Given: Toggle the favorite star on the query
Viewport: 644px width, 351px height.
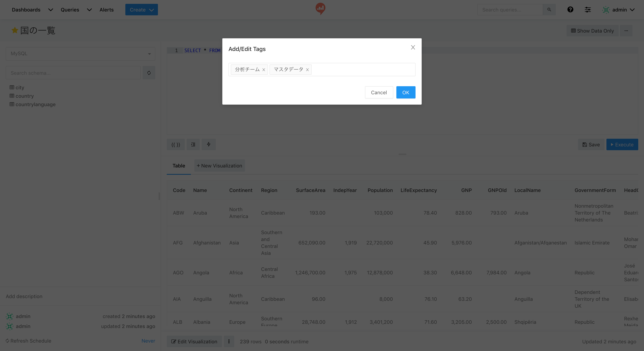Looking at the screenshot, I should click(15, 30).
